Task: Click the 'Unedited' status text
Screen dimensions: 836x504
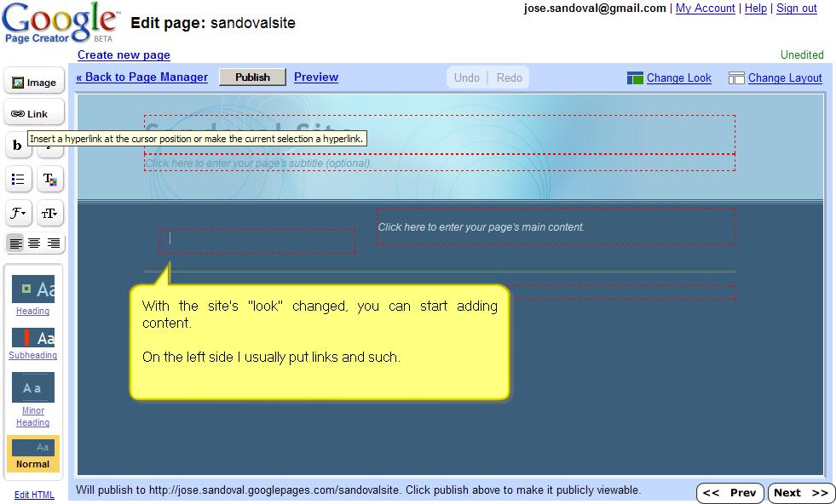Action: point(802,54)
